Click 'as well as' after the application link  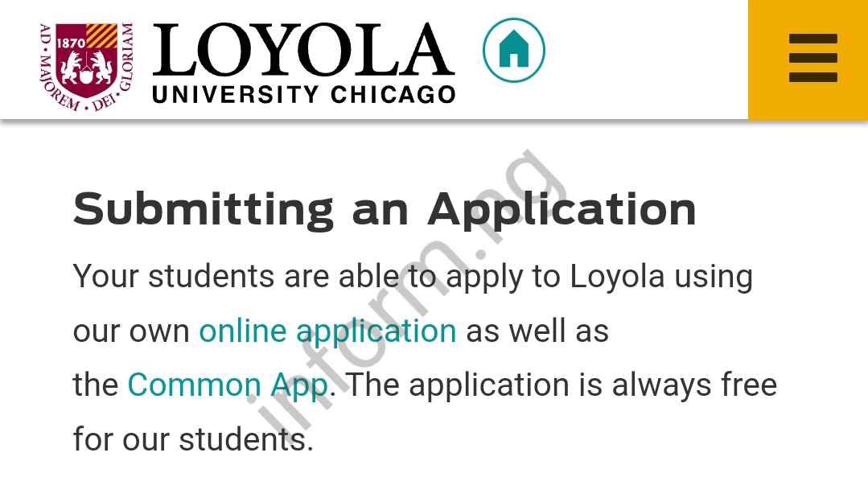pos(537,331)
